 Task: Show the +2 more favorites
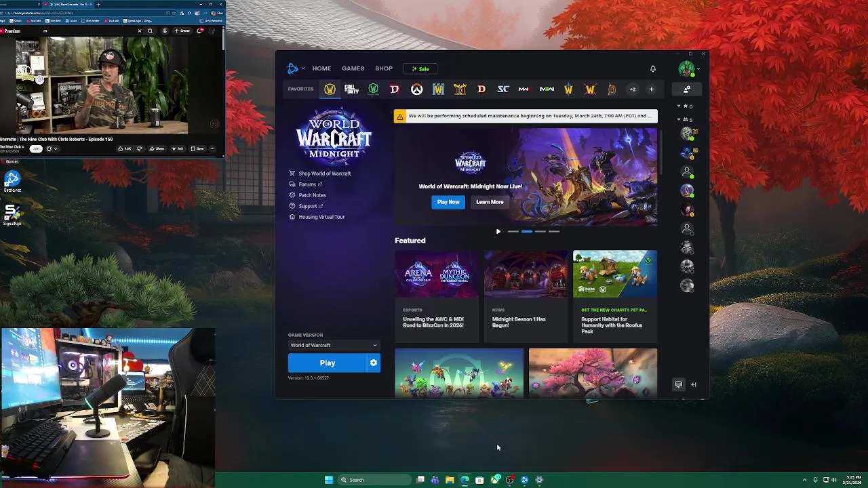click(x=633, y=89)
